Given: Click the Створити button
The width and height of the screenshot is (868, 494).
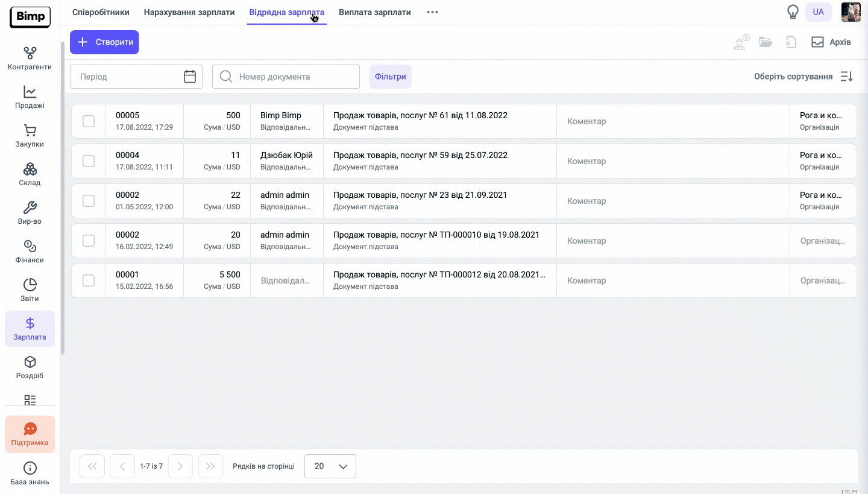Looking at the screenshot, I should [104, 42].
